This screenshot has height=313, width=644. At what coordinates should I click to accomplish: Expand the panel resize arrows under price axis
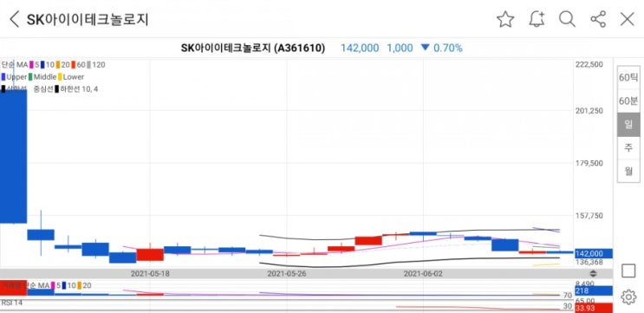click(x=593, y=274)
